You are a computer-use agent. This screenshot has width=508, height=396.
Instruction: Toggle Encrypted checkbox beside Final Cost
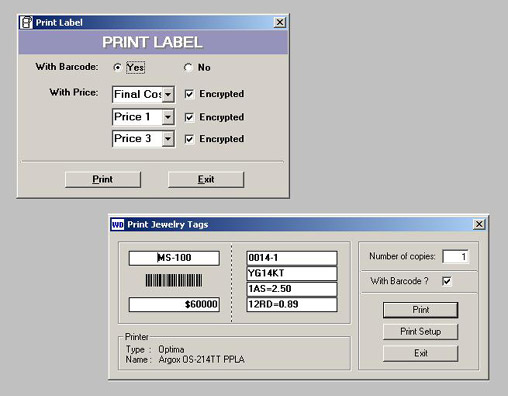pyautogui.click(x=189, y=94)
